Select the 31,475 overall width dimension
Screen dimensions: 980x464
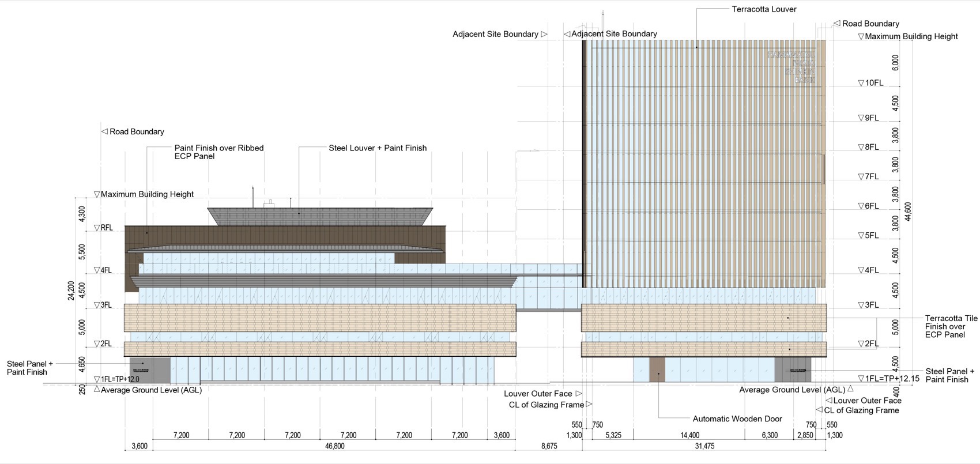click(704, 446)
